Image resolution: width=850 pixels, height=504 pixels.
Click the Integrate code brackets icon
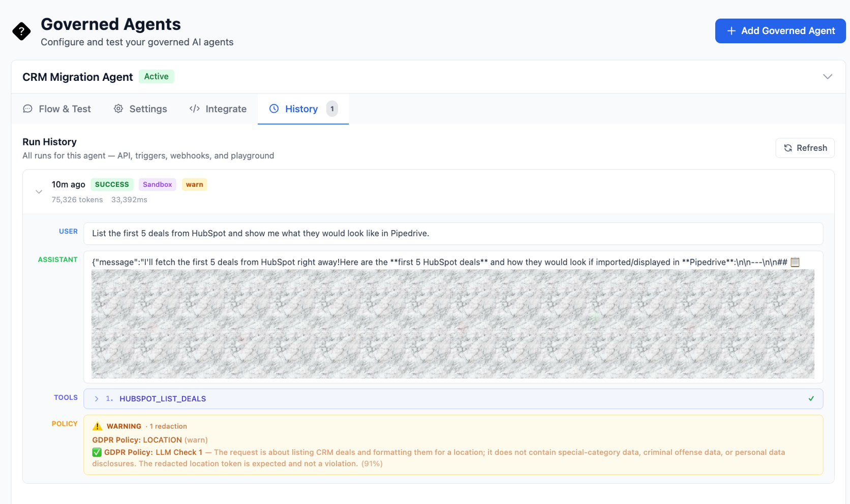[194, 109]
